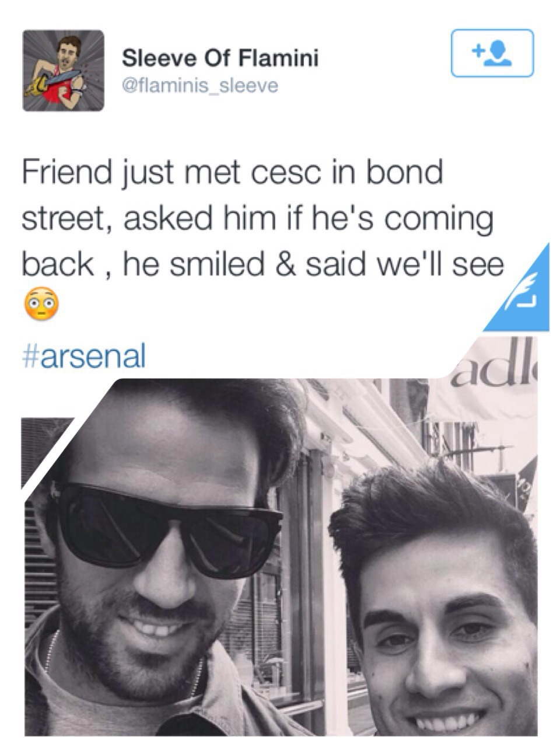Select the line starting with 'street, asked him'
Viewport: 560px width, 747px height.
(257, 219)
